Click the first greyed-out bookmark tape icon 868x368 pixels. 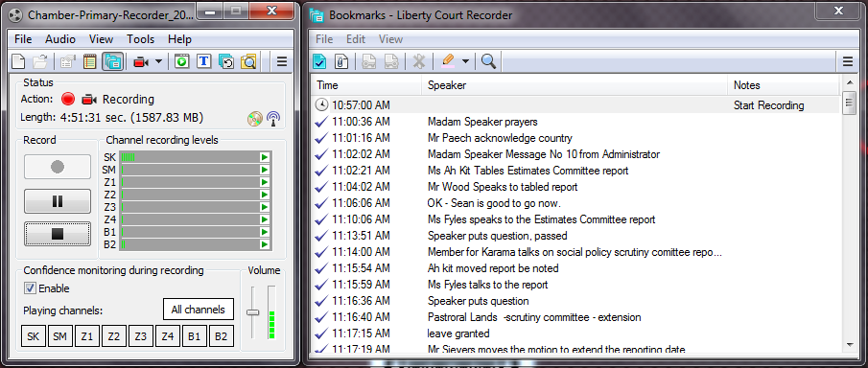coord(369,61)
